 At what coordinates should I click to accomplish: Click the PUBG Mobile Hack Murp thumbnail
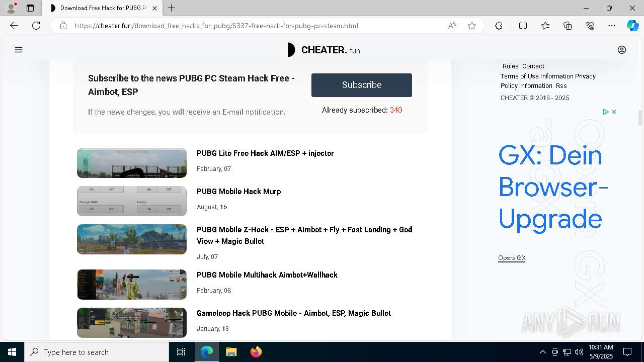132,201
